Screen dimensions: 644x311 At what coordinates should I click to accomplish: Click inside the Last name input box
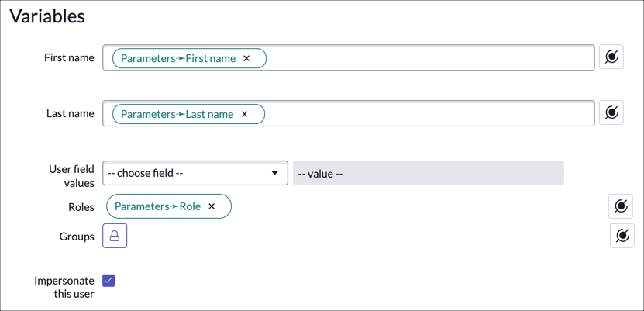click(348, 113)
